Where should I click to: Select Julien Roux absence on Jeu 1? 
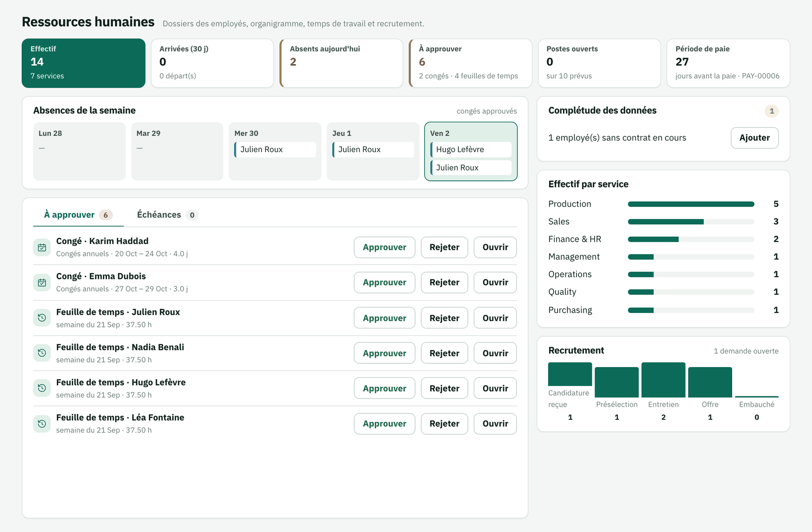(373, 149)
